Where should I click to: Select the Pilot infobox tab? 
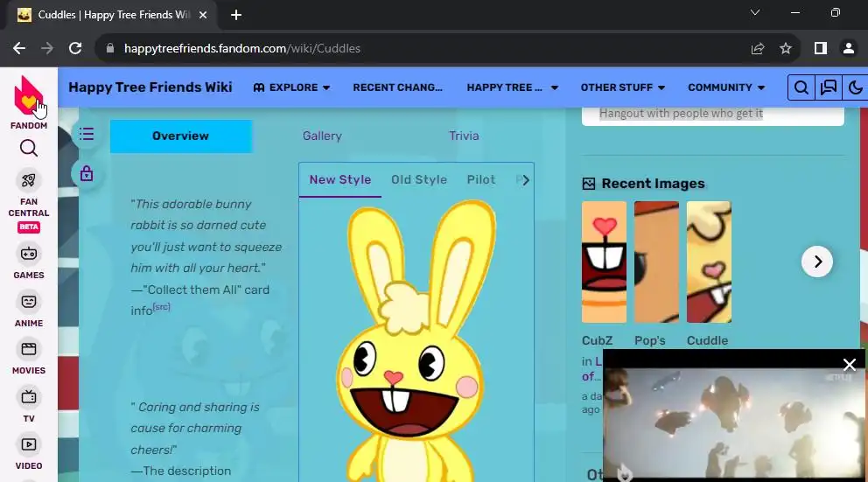(x=481, y=180)
